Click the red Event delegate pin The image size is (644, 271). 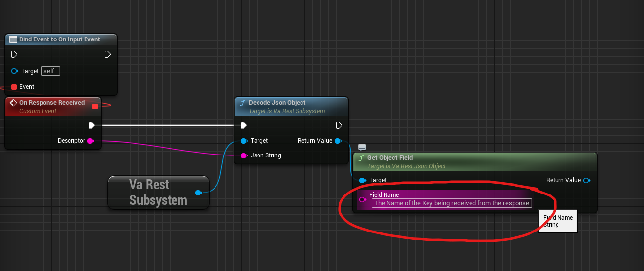click(14, 87)
